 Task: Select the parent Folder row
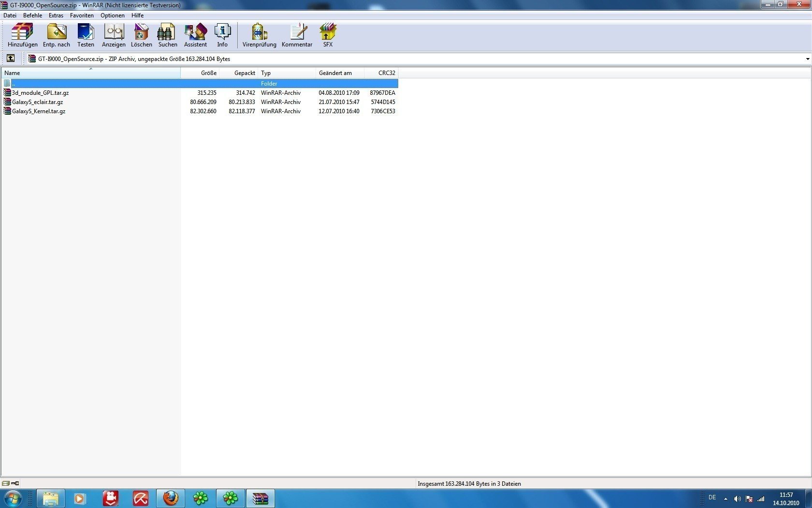200,83
